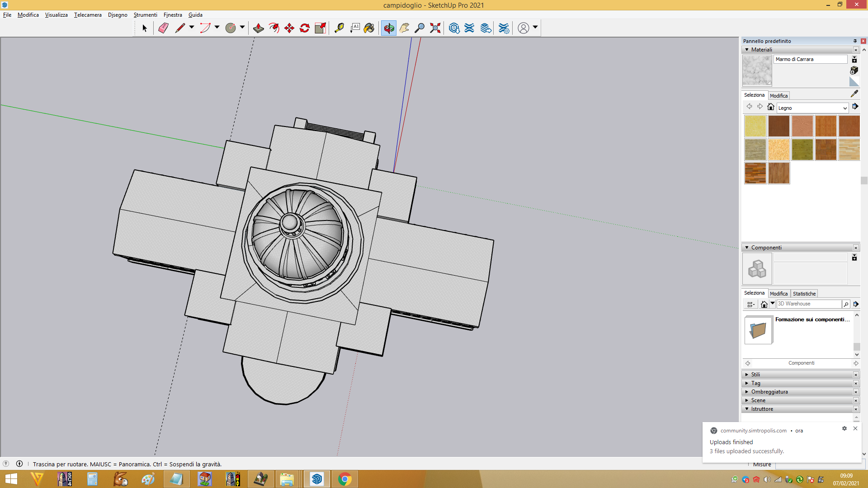Open the Telecamera menu
The image size is (868, 488).
(88, 15)
